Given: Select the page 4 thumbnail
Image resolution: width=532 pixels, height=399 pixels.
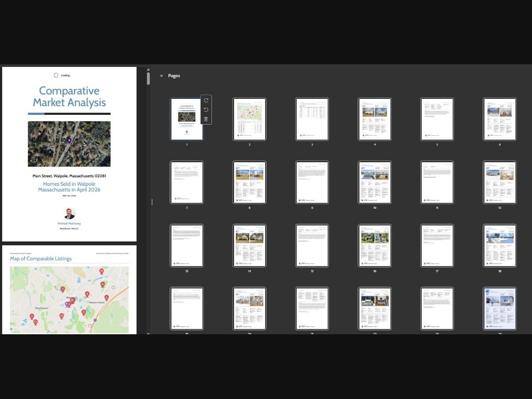Looking at the screenshot, I should coord(375,119).
